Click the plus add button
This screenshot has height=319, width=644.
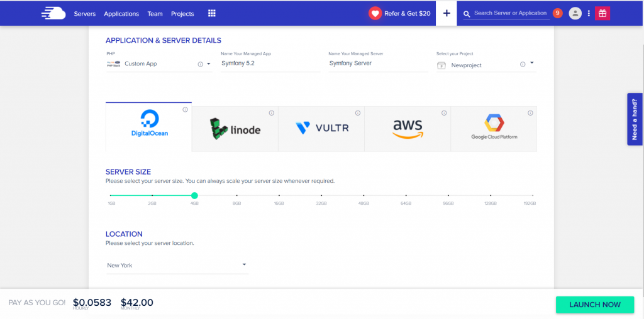(x=447, y=13)
